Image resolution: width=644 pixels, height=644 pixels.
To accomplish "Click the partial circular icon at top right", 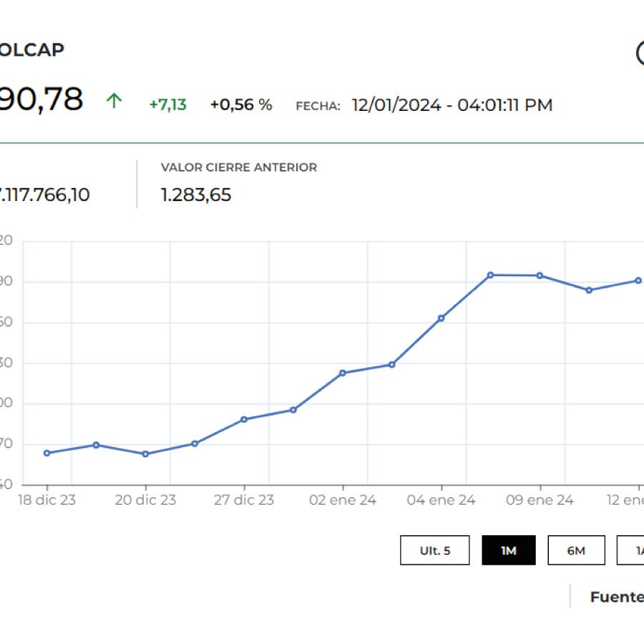I will click(640, 53).
